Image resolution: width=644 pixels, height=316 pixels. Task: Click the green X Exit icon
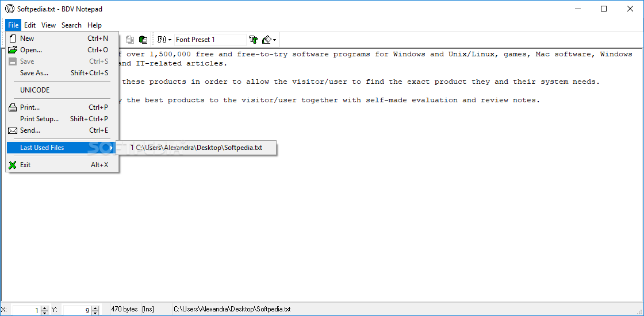13,165
